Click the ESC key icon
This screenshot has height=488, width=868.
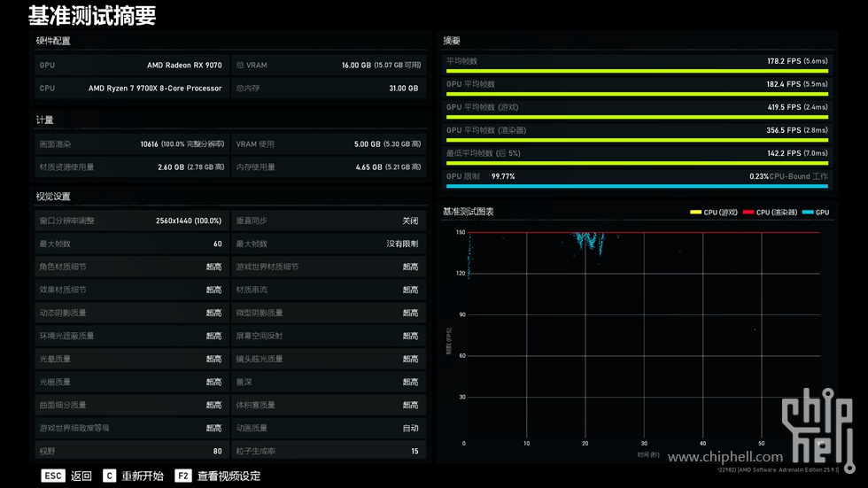(x=53, y=476)
